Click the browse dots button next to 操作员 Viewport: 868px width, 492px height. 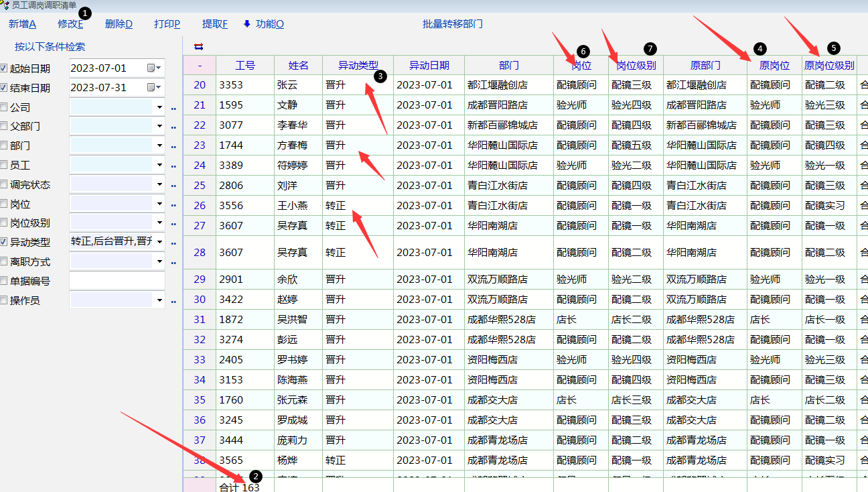tap(173, 301)
